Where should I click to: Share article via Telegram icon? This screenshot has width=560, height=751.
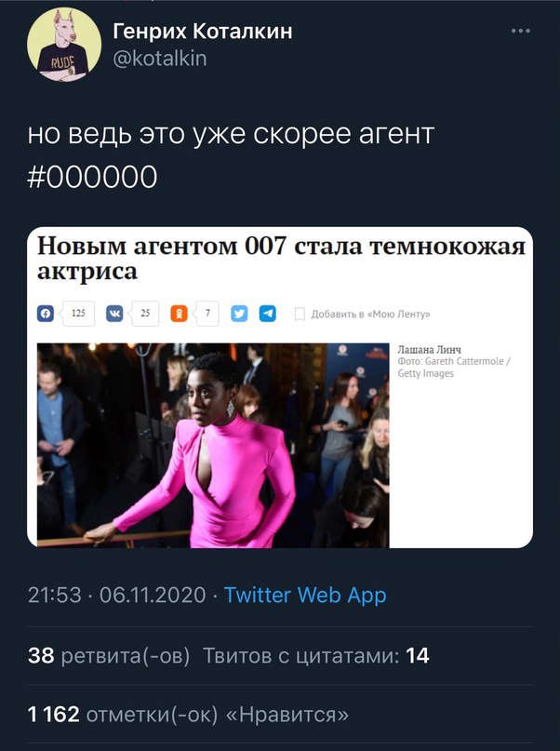(x=268, y=314)
